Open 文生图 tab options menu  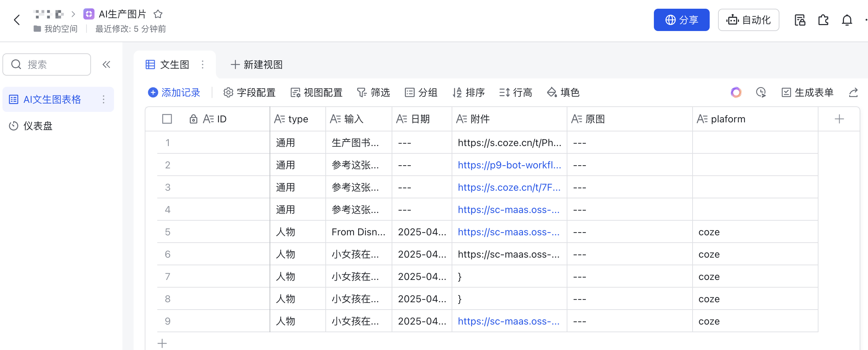click(203, 64)
